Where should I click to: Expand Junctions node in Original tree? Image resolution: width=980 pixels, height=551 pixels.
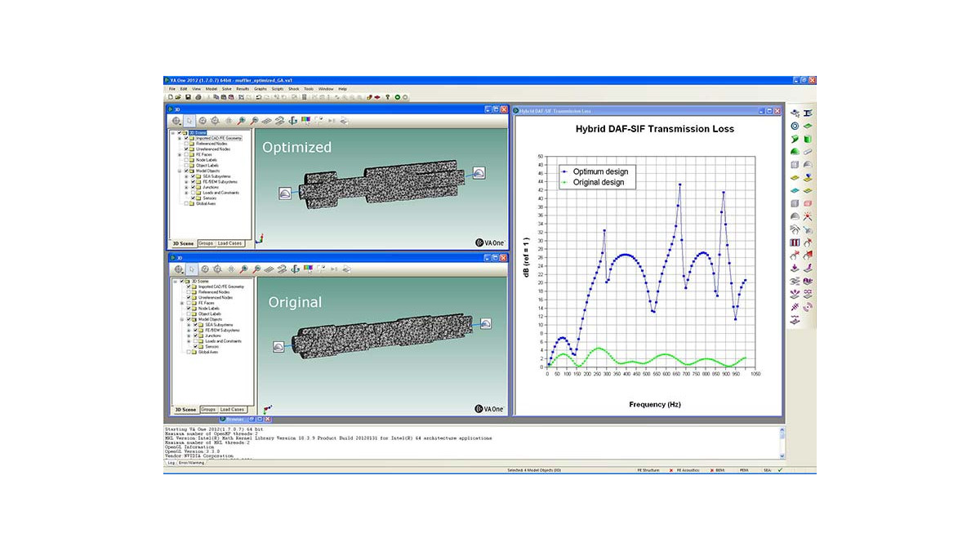pos(189,335)
